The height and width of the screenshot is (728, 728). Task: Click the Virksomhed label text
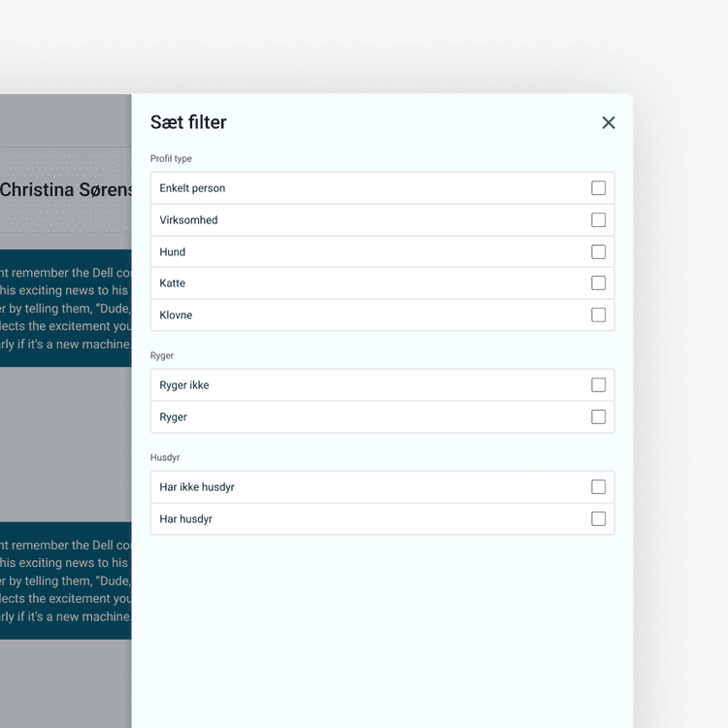click(188, 220)
